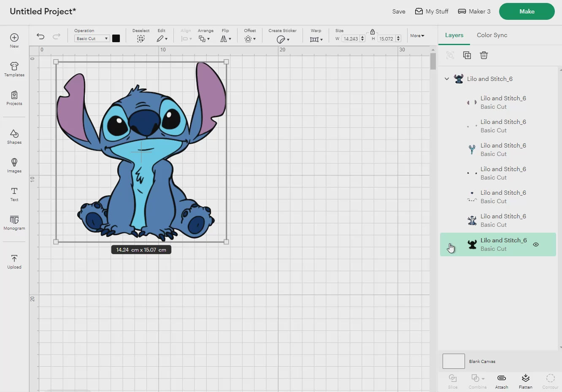Screen dimensions: 562x392
Task: Expand the More toolbar menu
Action: (x=417, y=36)
